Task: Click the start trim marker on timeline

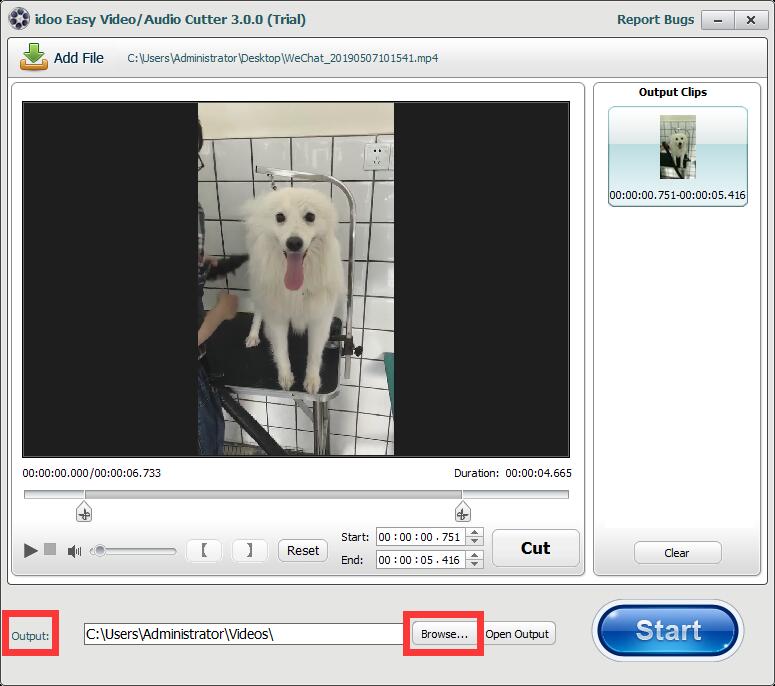Action: click(84, 512)
